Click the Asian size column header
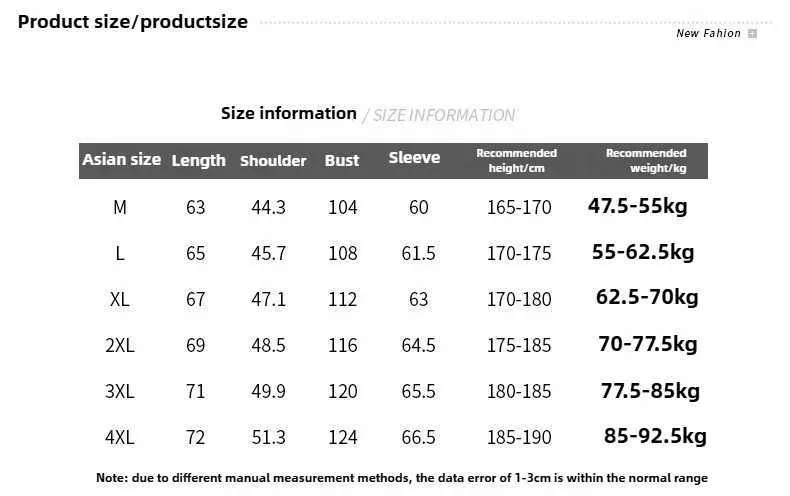 [x=121, y=160]
